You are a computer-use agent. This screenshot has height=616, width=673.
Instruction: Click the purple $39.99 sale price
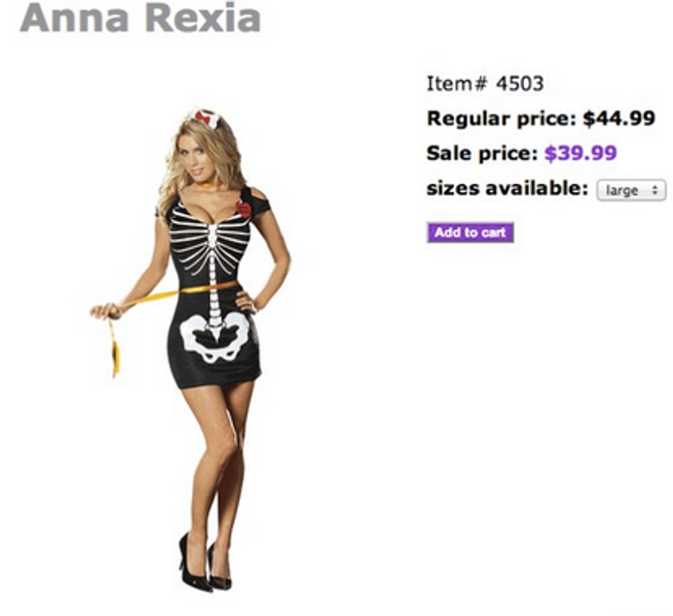pyautogui.click(x=581, y=152)
